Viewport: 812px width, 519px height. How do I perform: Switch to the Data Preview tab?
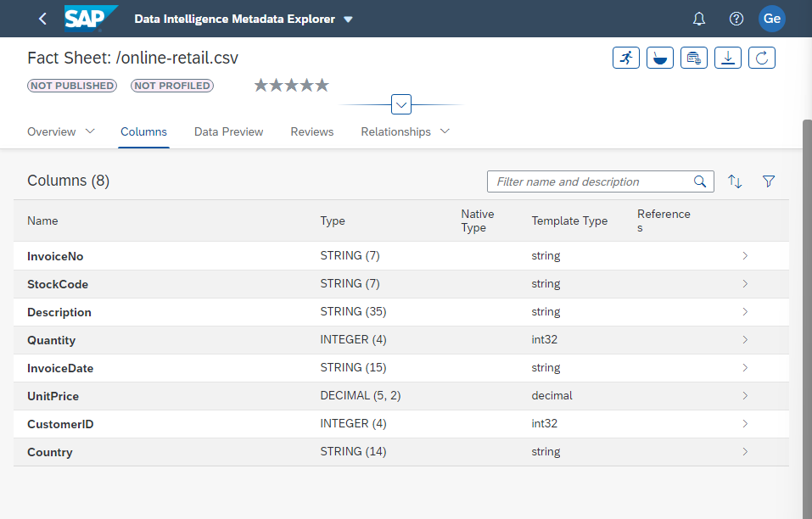(228, 131)
